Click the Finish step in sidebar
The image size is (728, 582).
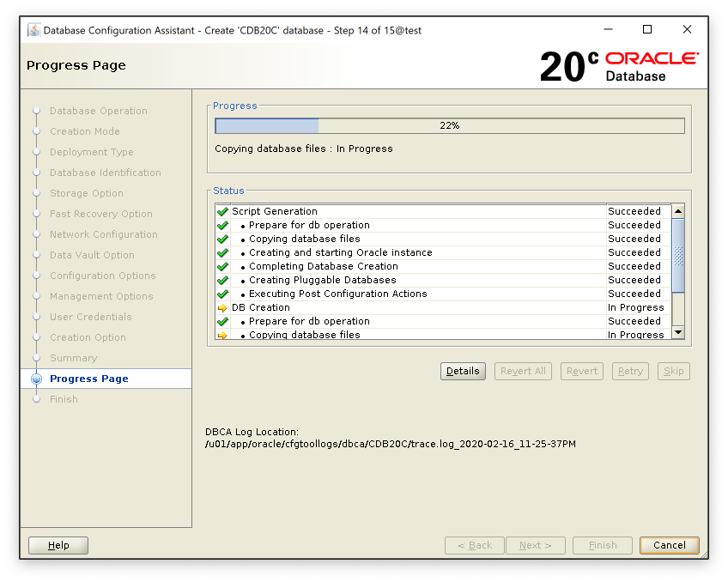[64, 399]
